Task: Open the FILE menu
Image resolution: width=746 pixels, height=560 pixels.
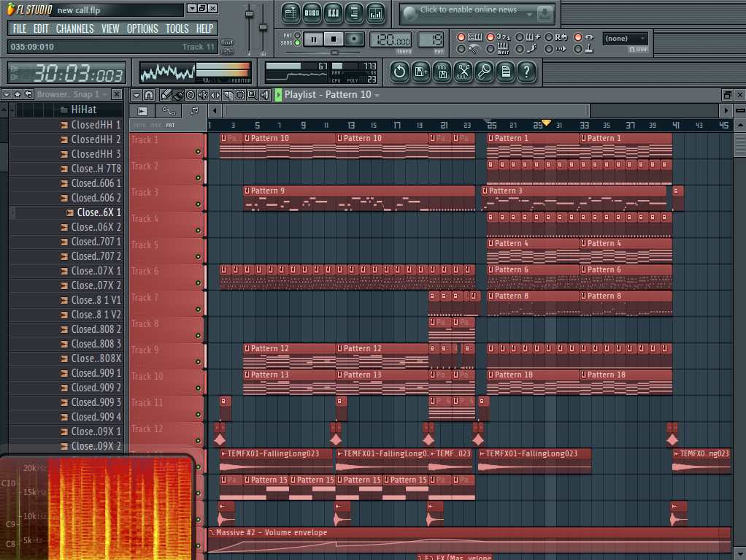Action: 20,28
